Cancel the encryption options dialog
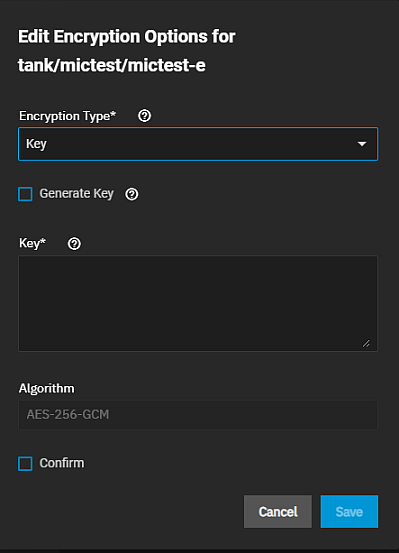The image size is (399, 553). click(x=278, y=511)
